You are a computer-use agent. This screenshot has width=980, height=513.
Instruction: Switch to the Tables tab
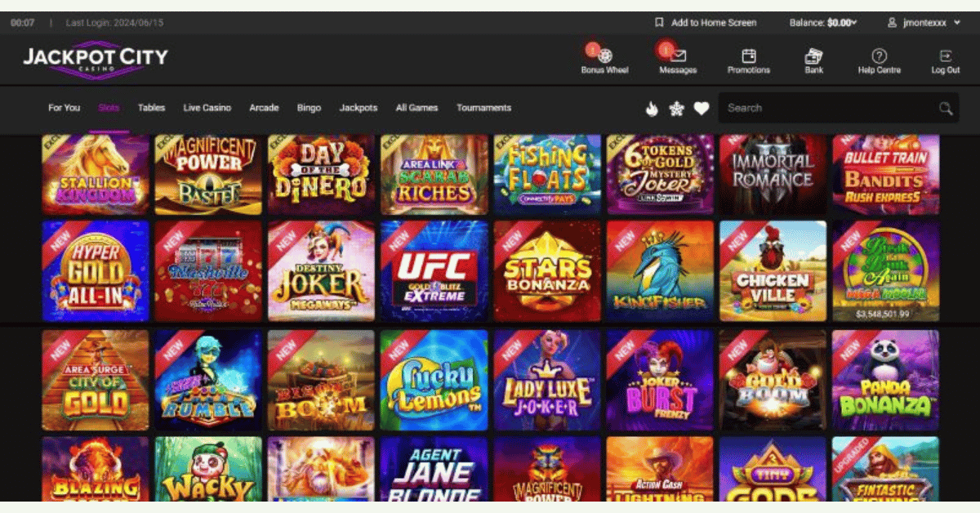click(151, 108)
